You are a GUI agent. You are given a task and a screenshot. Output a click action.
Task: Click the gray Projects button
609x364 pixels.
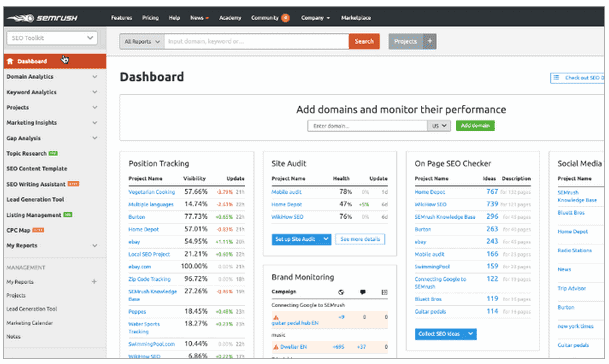click(x=405, y=41)
